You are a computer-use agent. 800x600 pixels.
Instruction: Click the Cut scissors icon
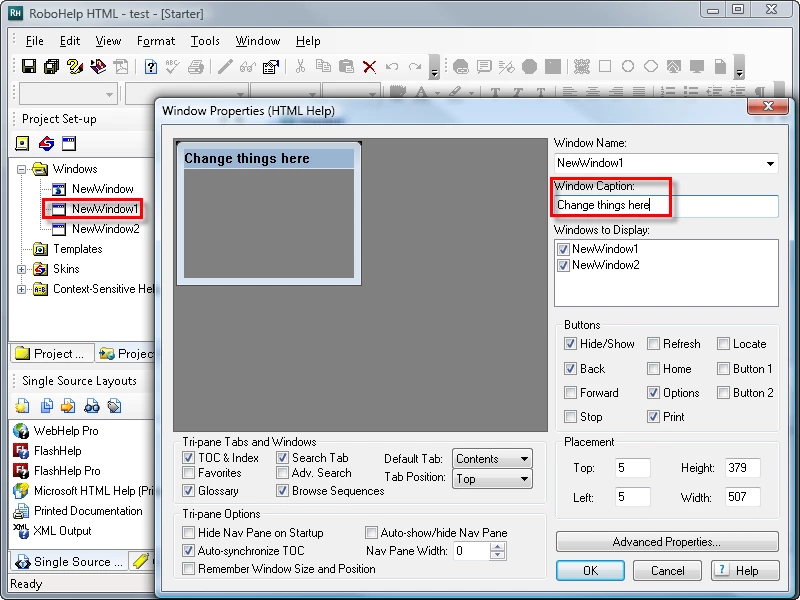click(x=301, y=66)
